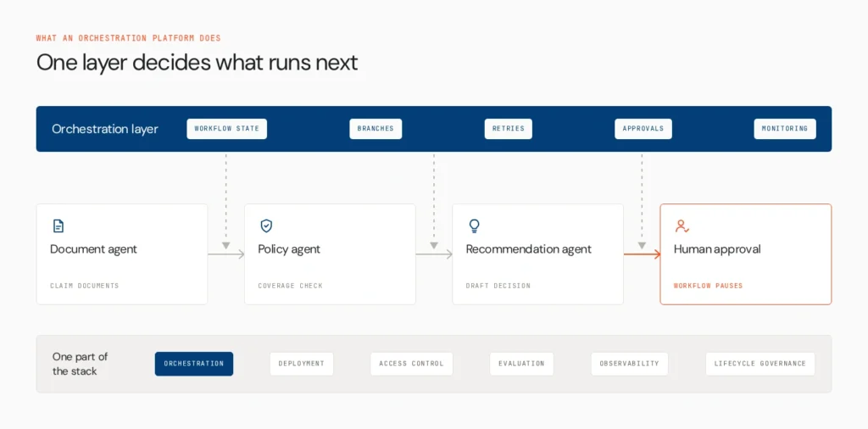Viewport: 868px width, 429px height.
Task: Click the lightbulb icon in Recommendation agent card
Action: point(475,226)
